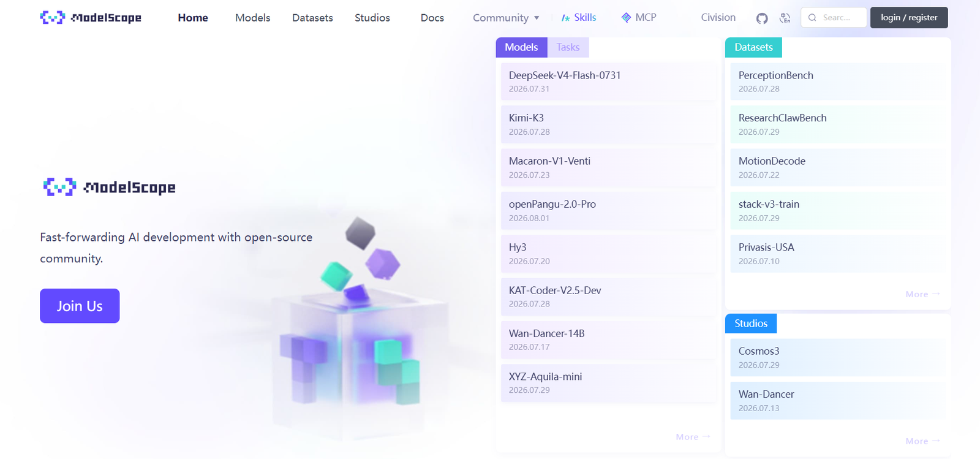
Task: Open MCP via its diamond icon
Action: coord(626,18)
